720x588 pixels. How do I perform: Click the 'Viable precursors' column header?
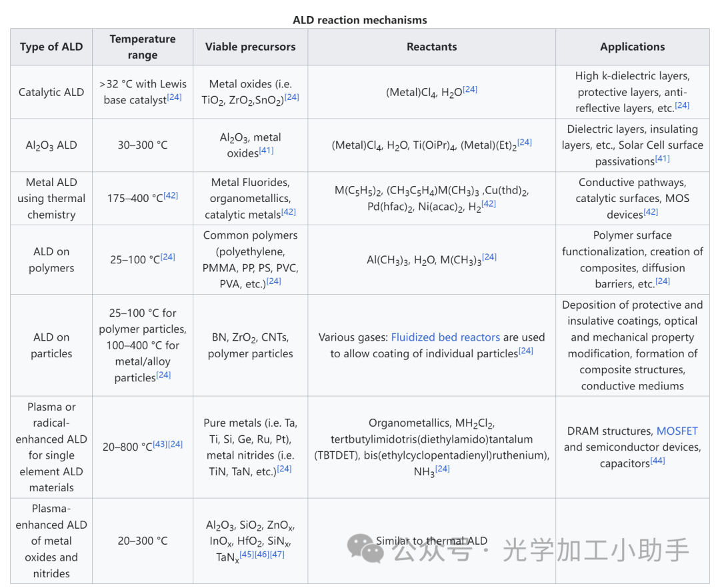(x=250, y=47)
